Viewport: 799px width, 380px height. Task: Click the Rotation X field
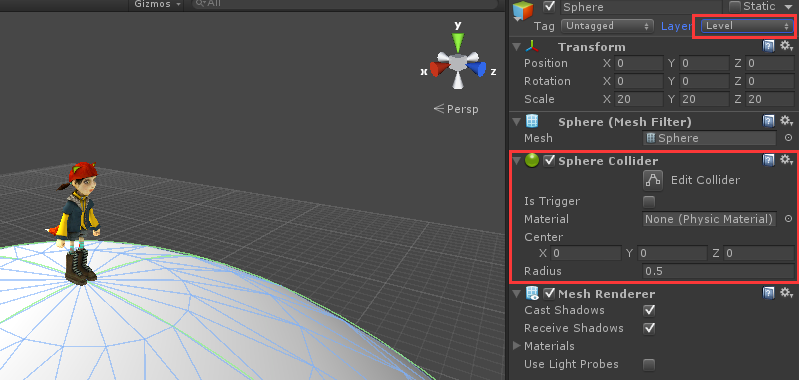click(x=638, y=81)
